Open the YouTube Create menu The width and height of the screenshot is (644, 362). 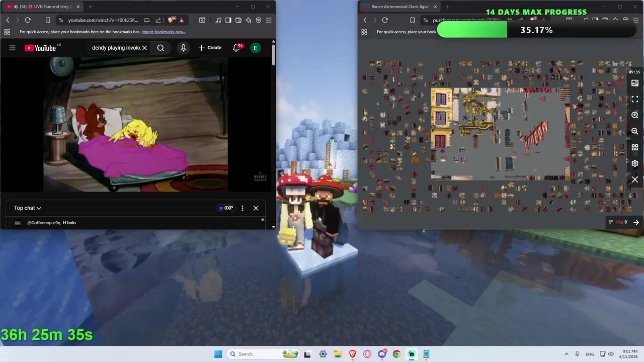210,48
